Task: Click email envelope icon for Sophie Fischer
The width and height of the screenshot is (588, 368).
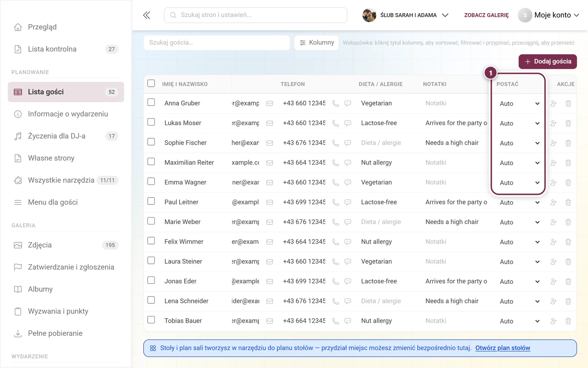Action: [x=269, y=143]
